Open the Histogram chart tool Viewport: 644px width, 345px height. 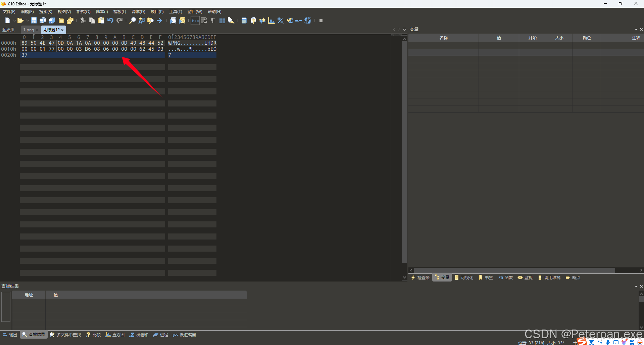tap(271, 20)
